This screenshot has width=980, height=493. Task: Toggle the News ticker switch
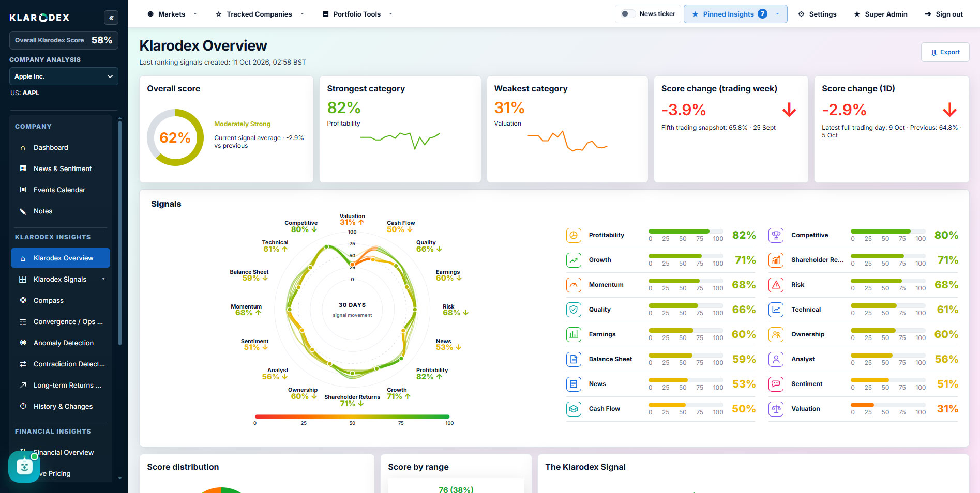pos(628,14)
